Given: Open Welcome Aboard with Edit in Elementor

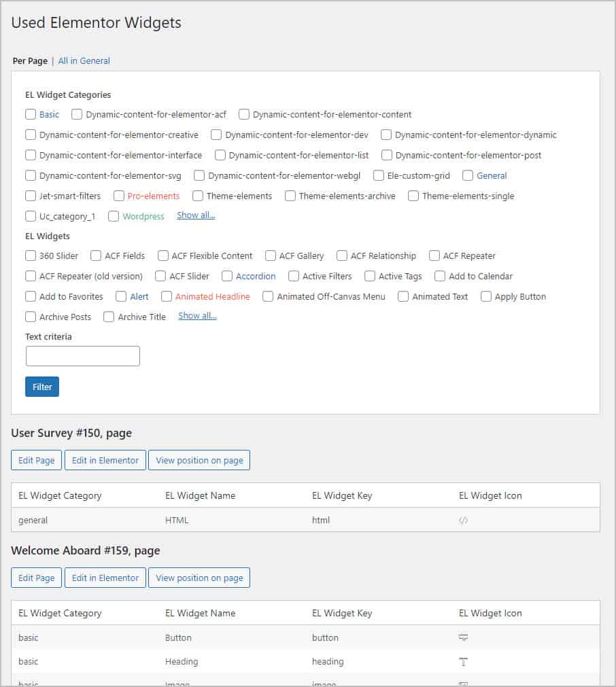Looking at the screenshot, I should 105,578.
